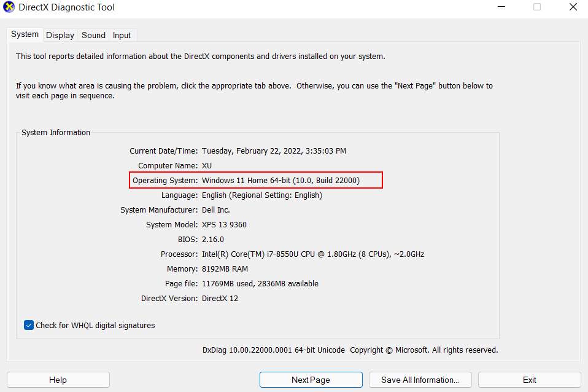Open the Sound tab

pyautogui.click(x=93, y=35)
